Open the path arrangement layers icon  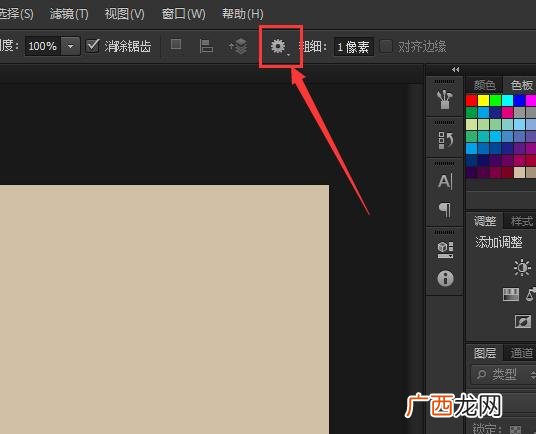[238, 46]
